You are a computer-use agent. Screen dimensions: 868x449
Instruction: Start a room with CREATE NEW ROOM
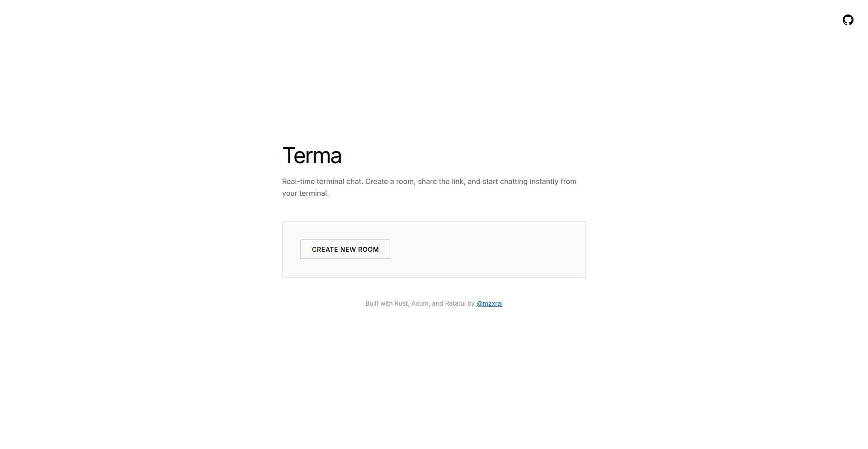tap(345, 249)
